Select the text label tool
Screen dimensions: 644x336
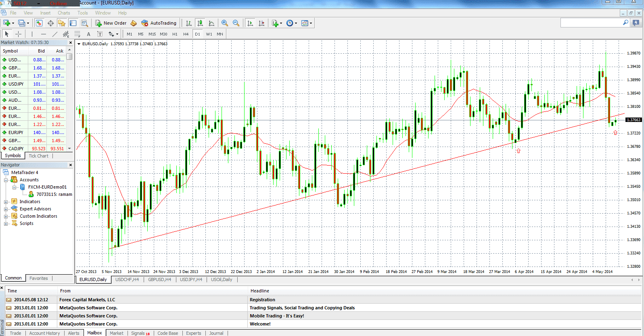click(x=88, y=34)
